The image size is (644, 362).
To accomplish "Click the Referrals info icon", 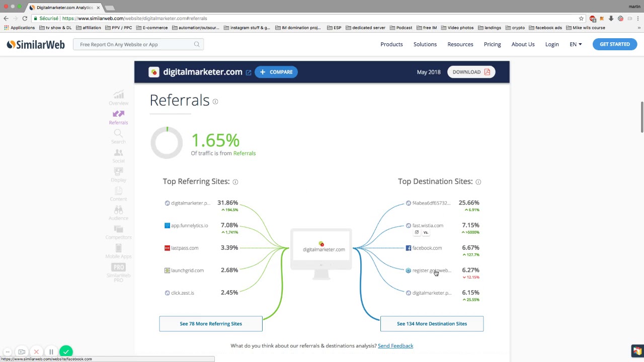I will tap(215, 102).
